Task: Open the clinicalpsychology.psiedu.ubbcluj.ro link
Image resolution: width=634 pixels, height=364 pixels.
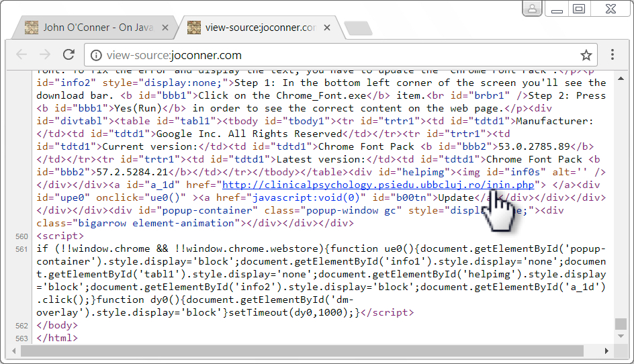Action: pyautogui.click(x=378, y=185)
